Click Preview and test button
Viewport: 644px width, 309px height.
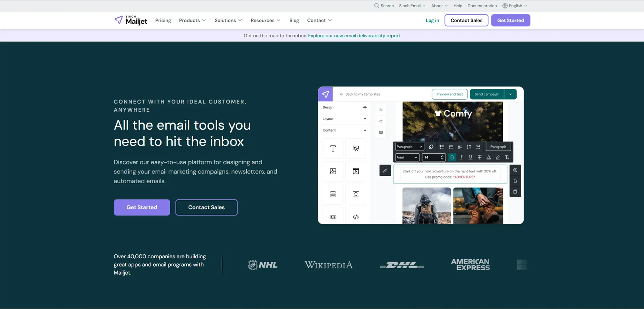[x=449, y=94]
